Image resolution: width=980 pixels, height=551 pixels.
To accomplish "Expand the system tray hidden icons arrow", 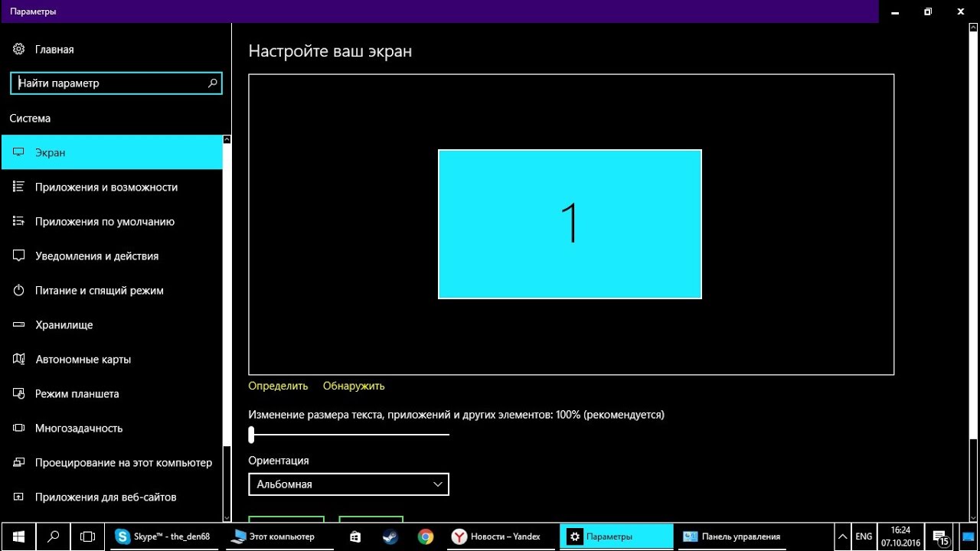I will coord(842,536).
